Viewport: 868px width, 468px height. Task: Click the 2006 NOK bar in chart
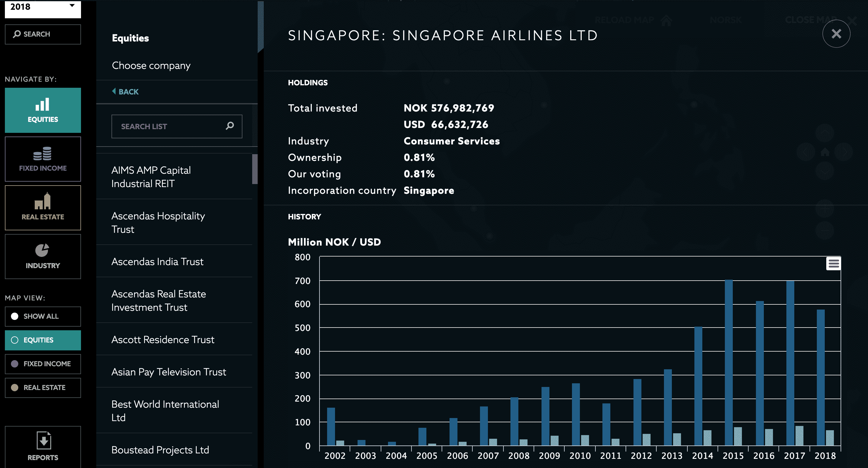click(453, 431)
